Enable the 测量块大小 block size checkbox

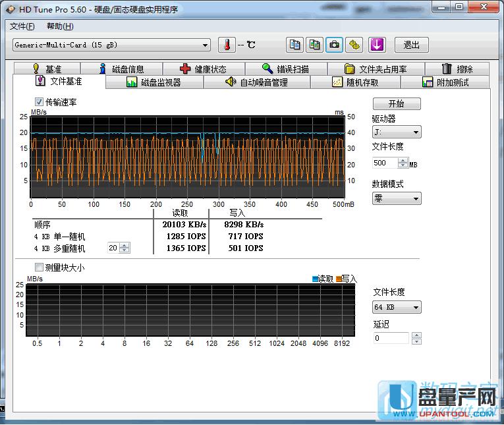click(39, 268)
